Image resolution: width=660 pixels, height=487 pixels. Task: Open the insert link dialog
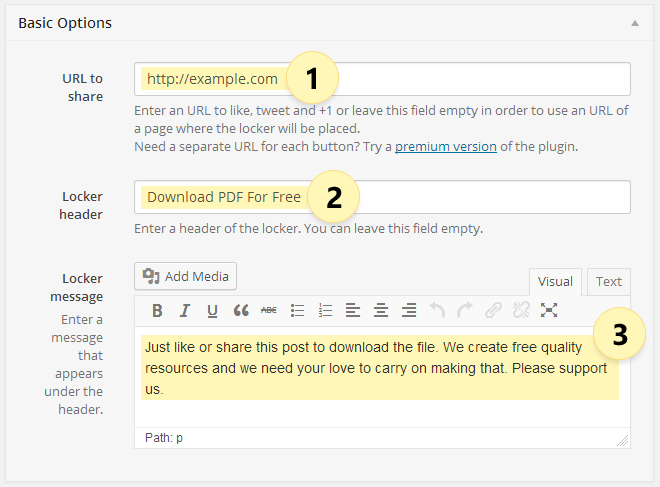[493, 310]
